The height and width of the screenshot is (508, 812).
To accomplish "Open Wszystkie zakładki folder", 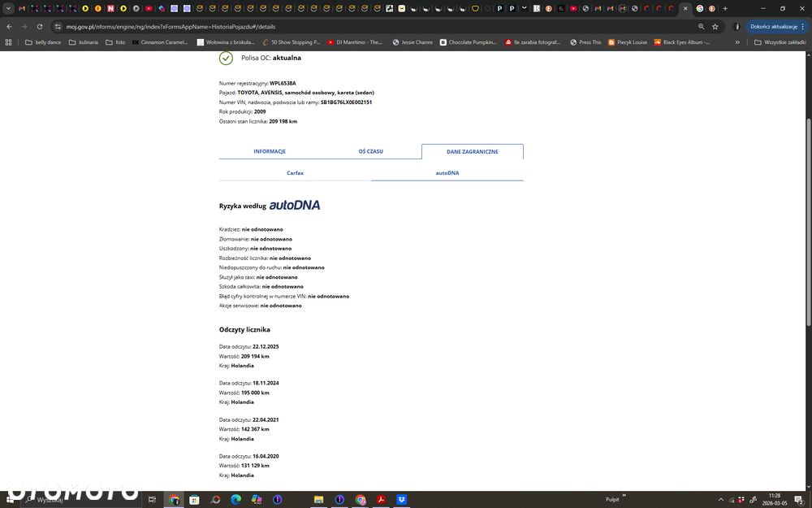I will [x=780, y=42].
